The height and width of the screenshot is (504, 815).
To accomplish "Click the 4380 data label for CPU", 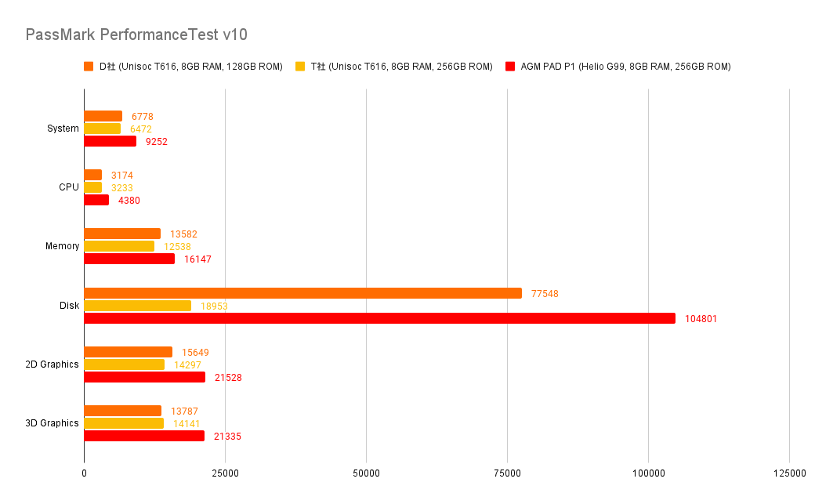I will (129, 201).
